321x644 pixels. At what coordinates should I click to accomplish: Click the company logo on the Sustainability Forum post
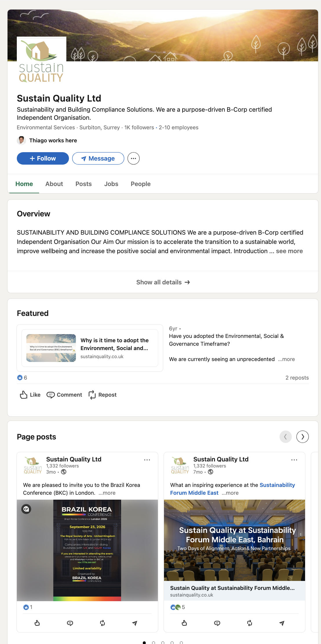180,465
